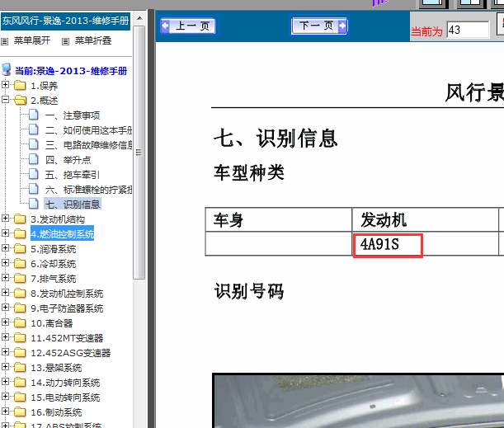Screen dimensions: 504x428
Task: Select the 14.动力转向系统 chapter label
Action: click(65, 383)
